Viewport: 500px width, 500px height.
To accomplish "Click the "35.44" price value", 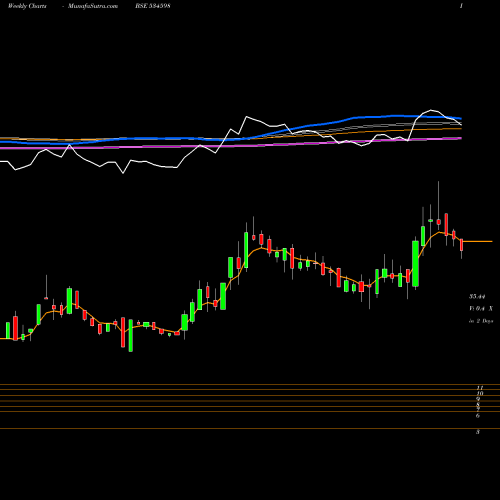I will [x=477, y=296].
